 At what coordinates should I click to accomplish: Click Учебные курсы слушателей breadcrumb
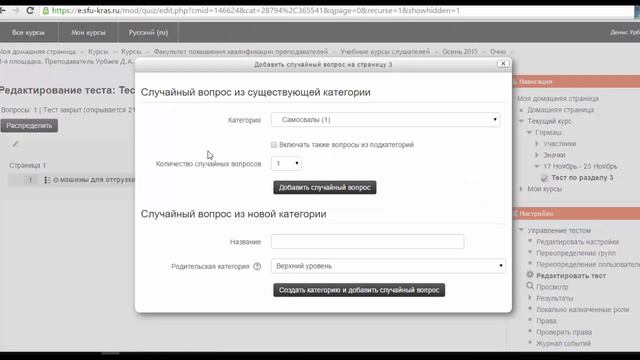[x=385, y=51]
